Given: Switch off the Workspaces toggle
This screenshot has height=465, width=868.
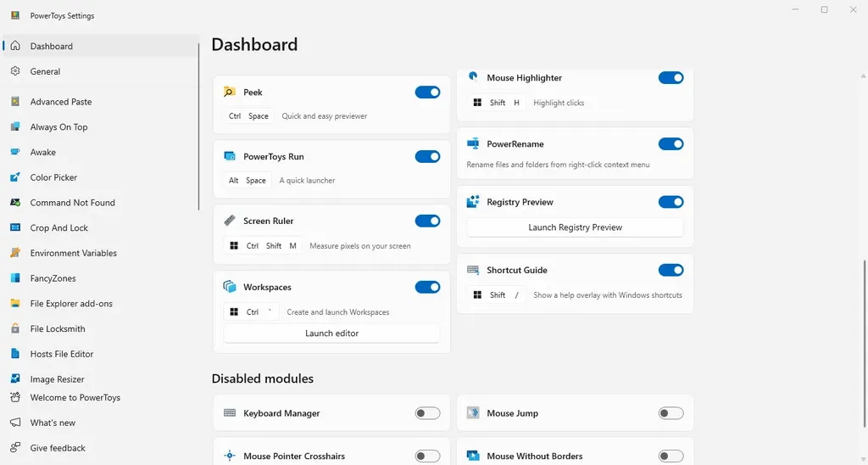Looking at the screenshot, I should (x=427, y=287).
